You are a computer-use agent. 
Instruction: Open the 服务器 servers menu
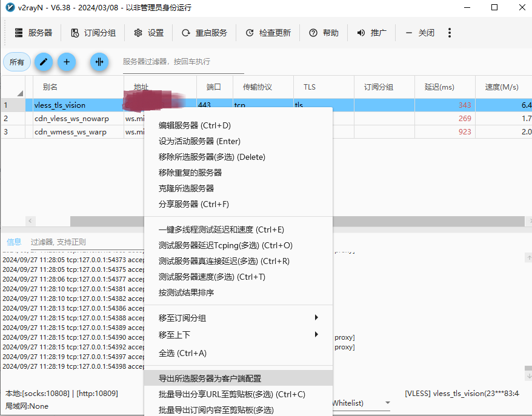pos(33,33)
